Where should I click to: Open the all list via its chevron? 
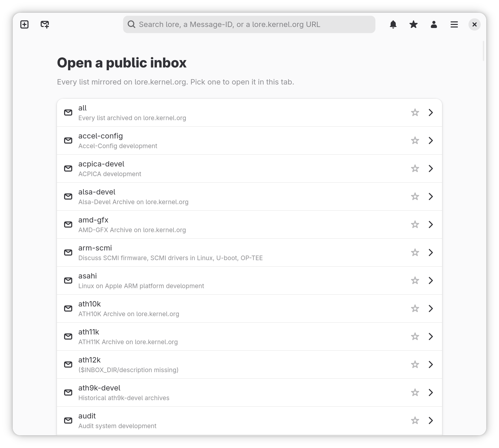431,113
